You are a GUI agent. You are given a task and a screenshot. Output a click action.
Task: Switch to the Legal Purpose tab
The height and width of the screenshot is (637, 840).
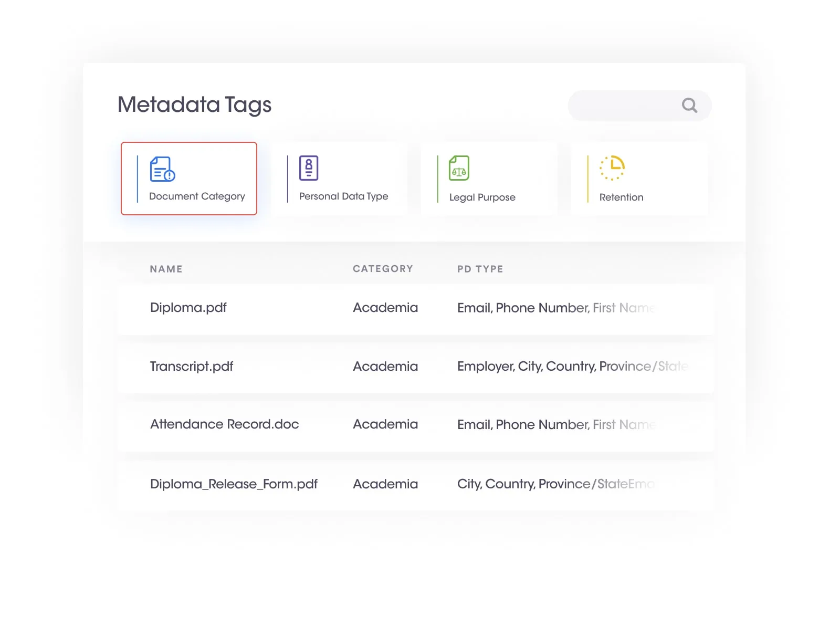pos(488,179)
